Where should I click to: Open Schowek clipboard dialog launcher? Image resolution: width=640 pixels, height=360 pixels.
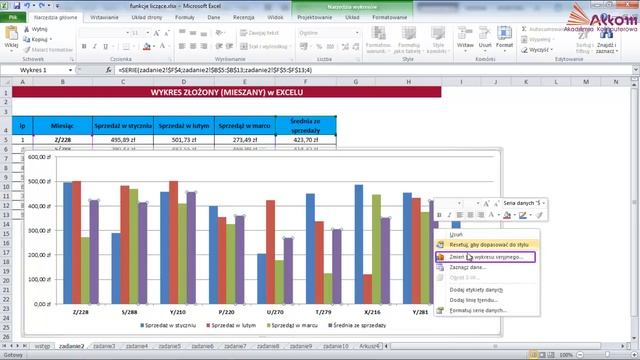tap(72, 60)
